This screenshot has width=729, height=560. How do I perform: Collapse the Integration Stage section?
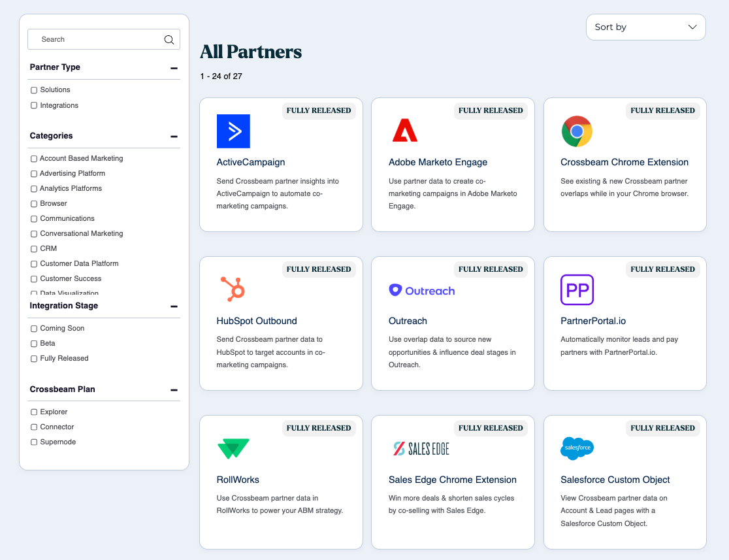coord(174,306)
